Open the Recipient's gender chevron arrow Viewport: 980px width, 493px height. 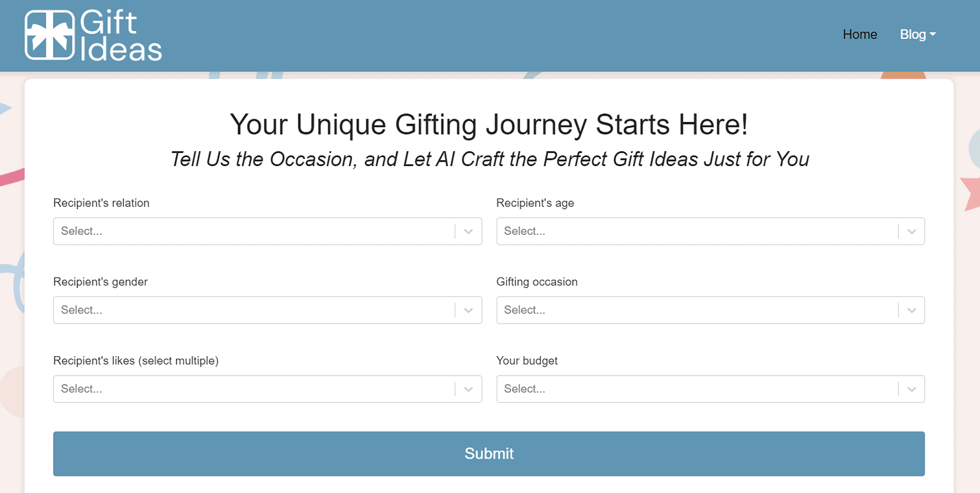468,310
